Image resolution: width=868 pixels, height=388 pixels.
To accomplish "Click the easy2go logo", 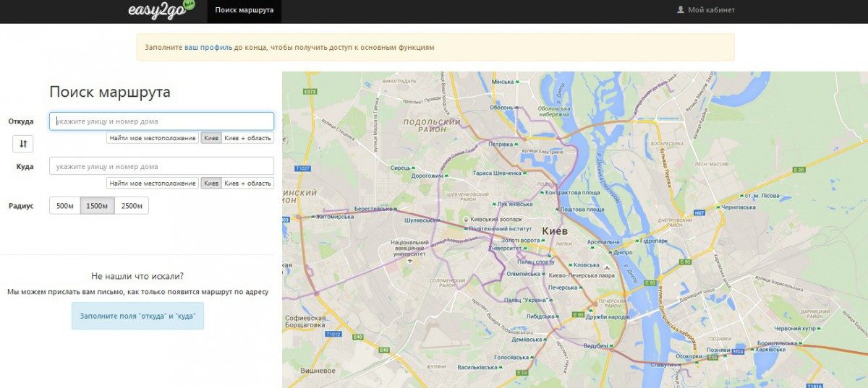I will click(x=152, y=10).
